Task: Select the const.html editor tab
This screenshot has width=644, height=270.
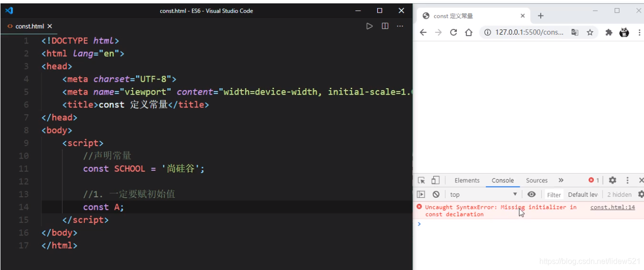Action: click(29, 26)
